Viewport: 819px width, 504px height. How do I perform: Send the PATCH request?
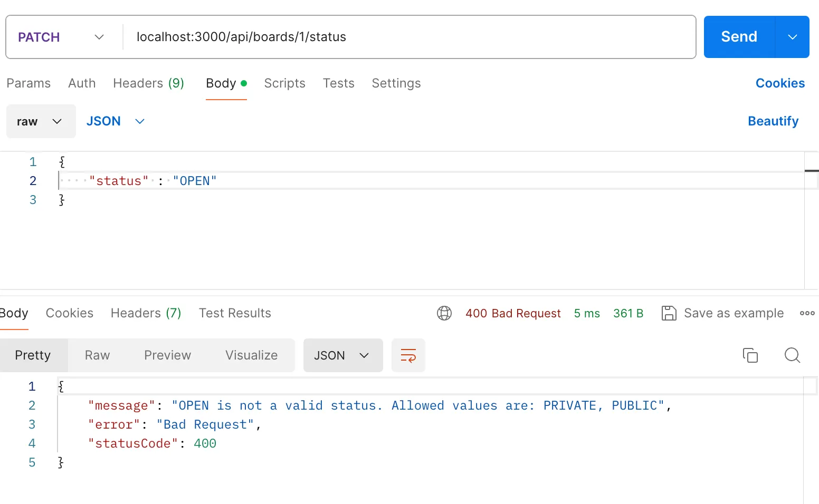point(739,37)
